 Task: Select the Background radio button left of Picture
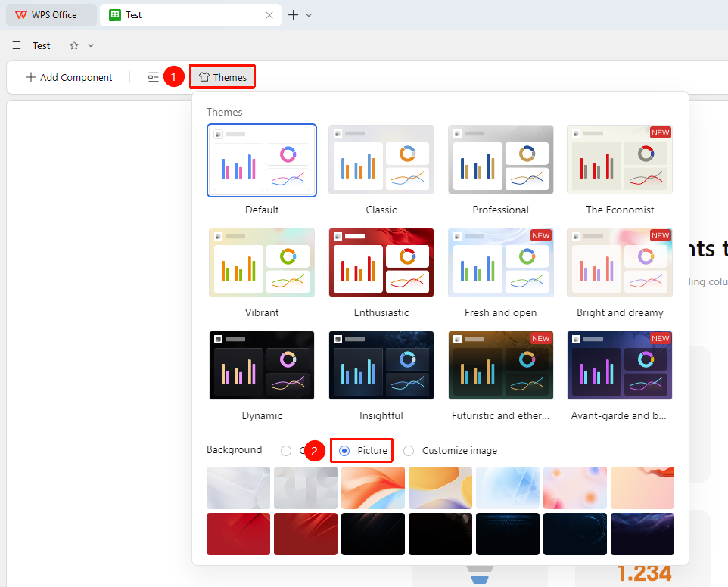(286, 451)
